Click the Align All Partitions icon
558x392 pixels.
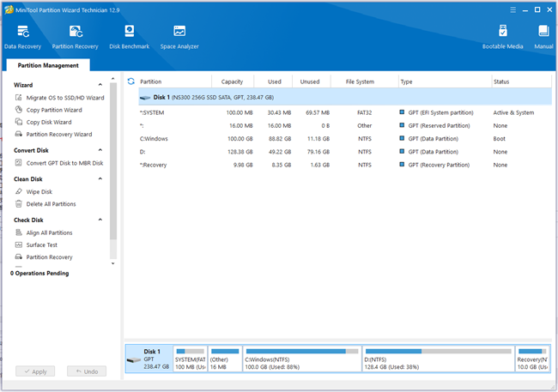click(19, 232)
